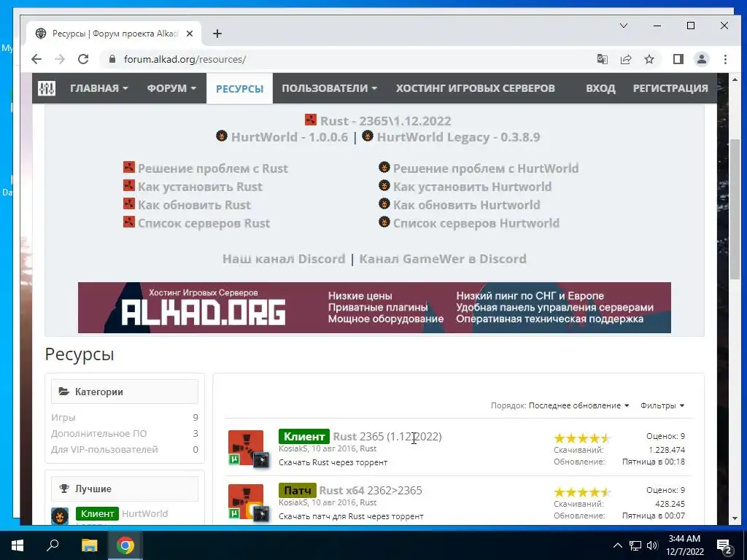Go back using the browser back arrow

coord(36,59)
